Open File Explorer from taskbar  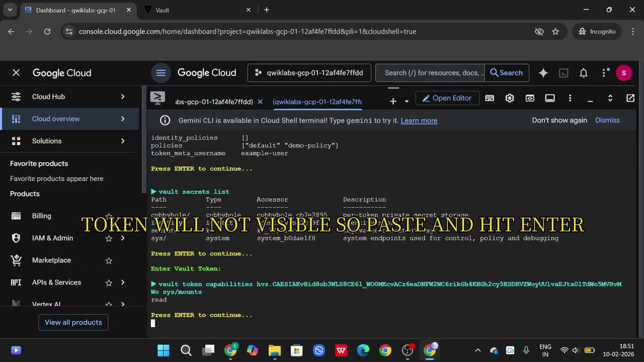274,350
